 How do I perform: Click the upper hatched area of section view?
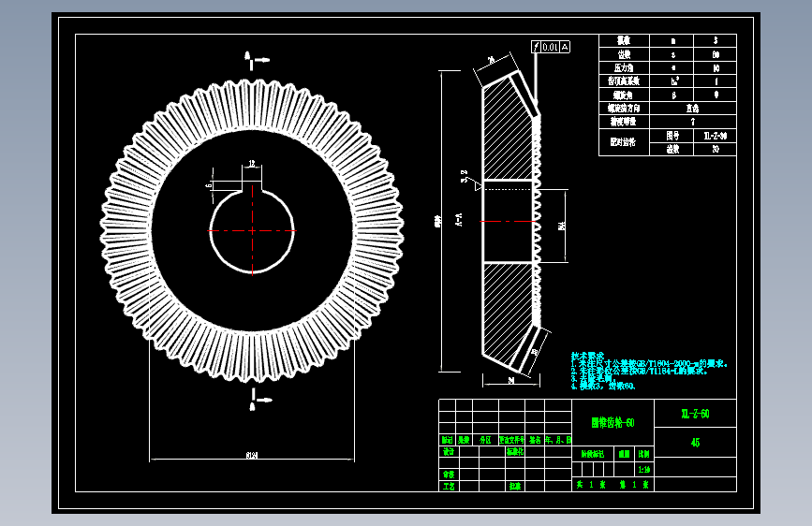click(x=507, y=134)
